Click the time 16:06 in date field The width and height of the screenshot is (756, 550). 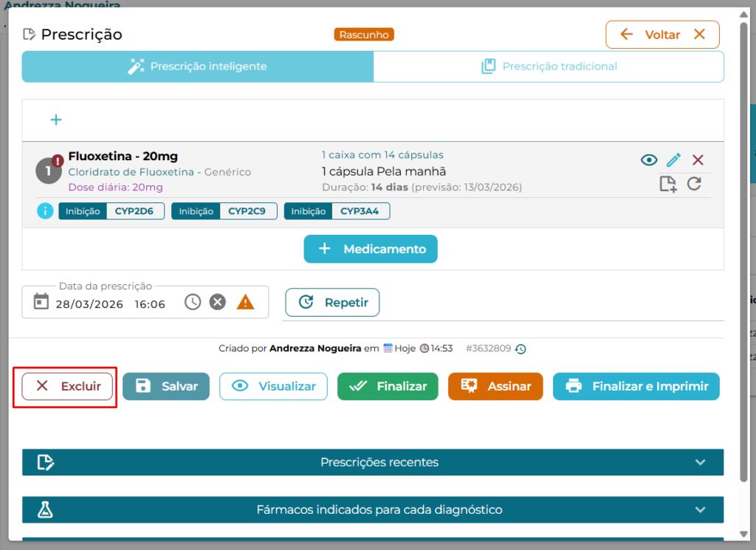[x=150, y=304]
